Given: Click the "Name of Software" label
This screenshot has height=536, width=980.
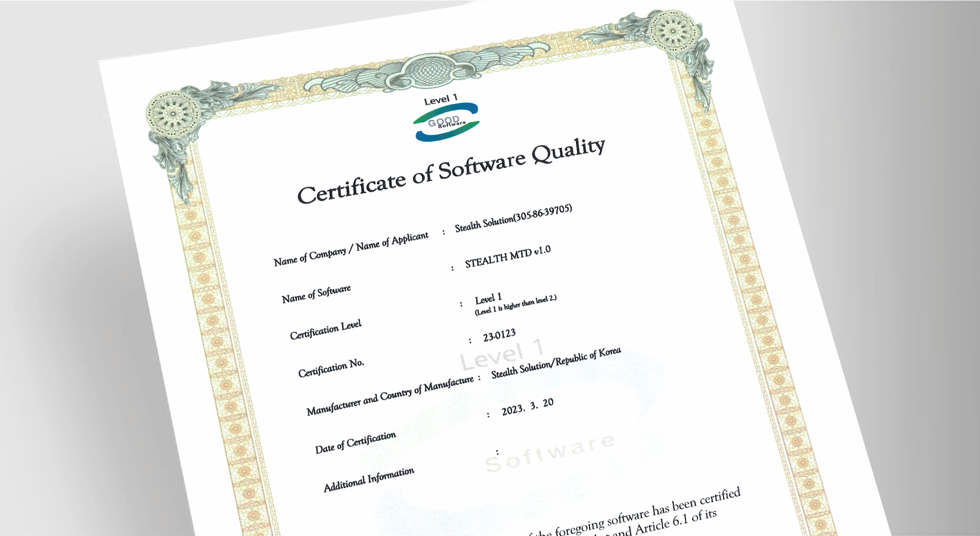Looking at the screenshot, I should pos(316,294).
